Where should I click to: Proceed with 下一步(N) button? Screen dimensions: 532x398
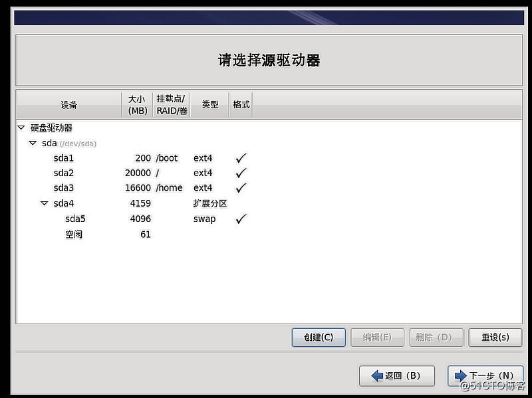click(485, 375)
